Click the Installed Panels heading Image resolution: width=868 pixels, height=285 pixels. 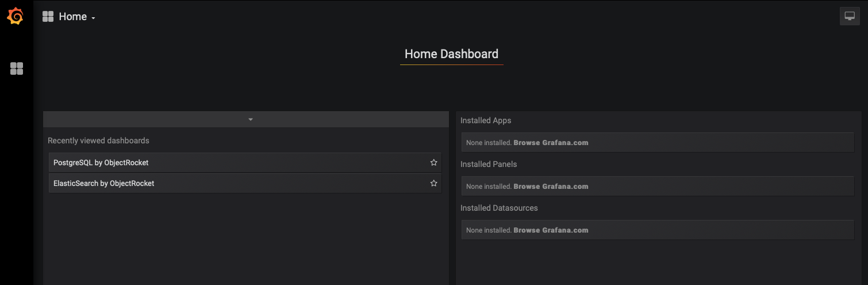coord(489,165)
